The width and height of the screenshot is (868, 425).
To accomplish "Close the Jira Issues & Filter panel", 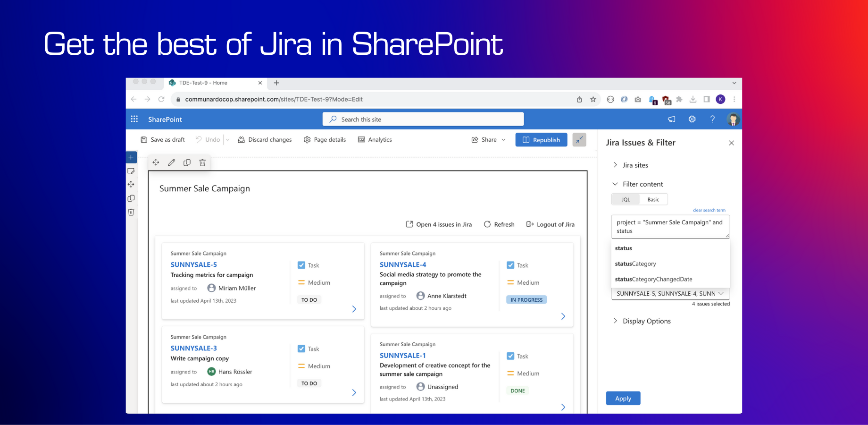I will pos(731,143).
